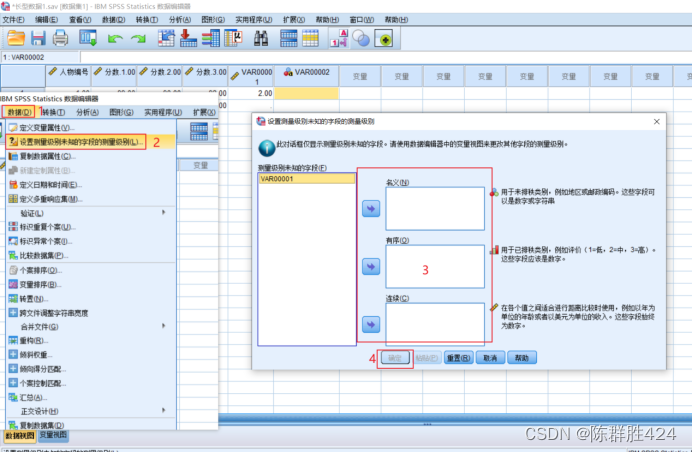Switch to the 数据视图 tab

point(19,436)
